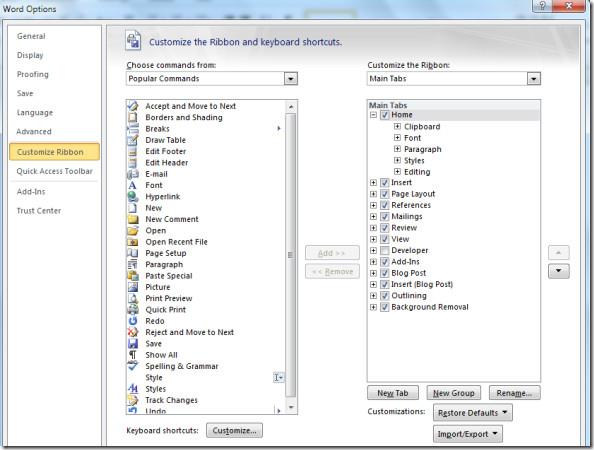
Task: Go to the Advanced options category
Action: click(34, 131)
